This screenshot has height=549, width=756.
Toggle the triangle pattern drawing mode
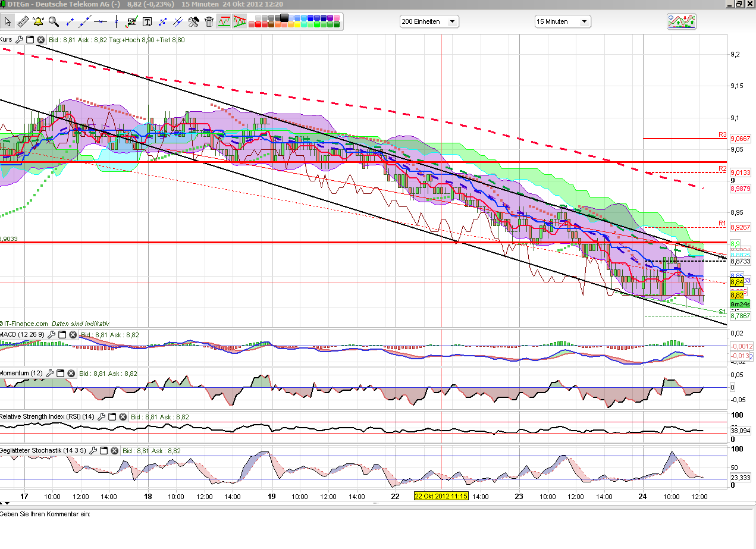point(239,22)
